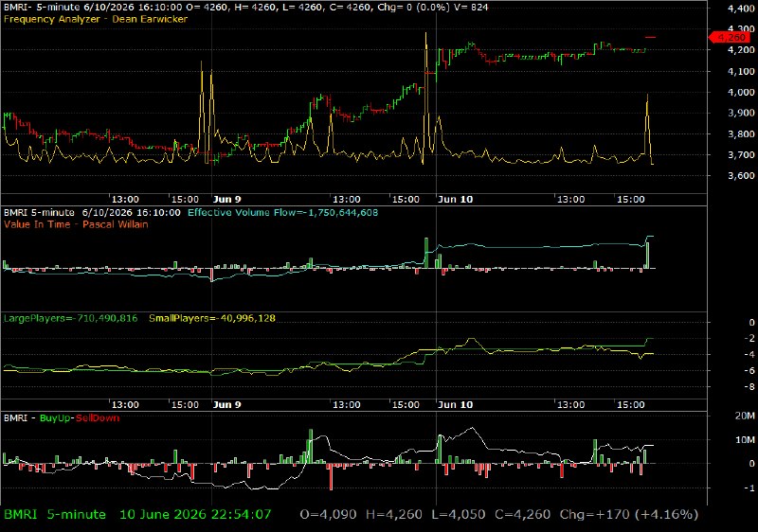This screenshot has width=758, height=532.
Task: Click 'Jun 10' date on top chart axis
Action: click(x=455, y=200)
